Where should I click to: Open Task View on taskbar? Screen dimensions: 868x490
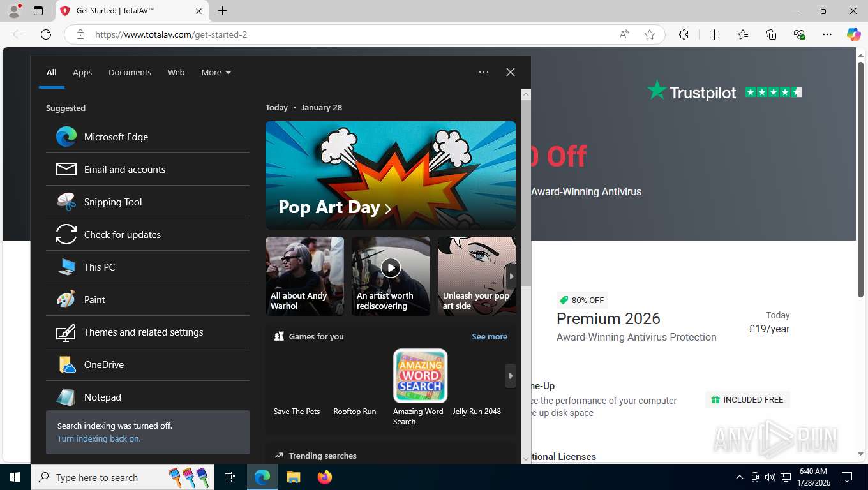click(x=230, y=477)
